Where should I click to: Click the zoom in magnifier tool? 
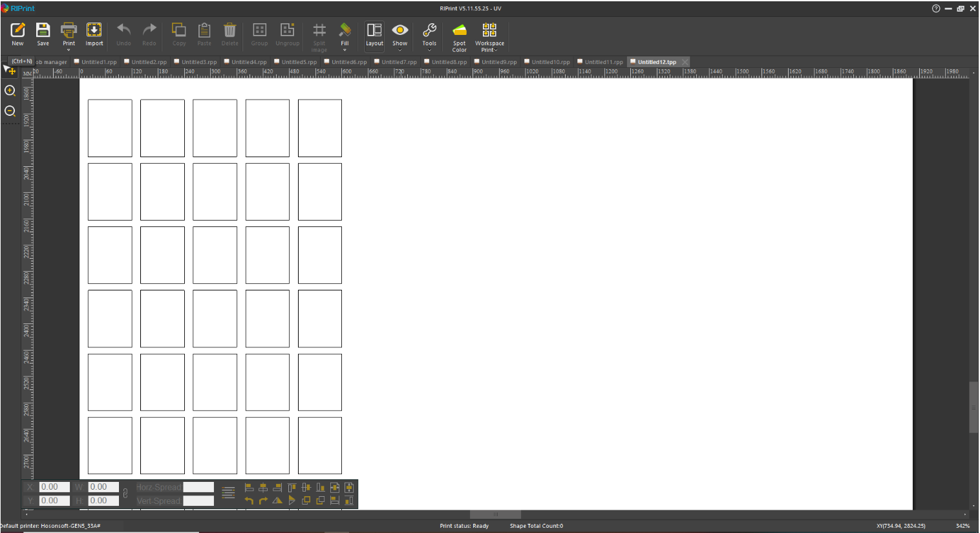[x=10, y=91]
